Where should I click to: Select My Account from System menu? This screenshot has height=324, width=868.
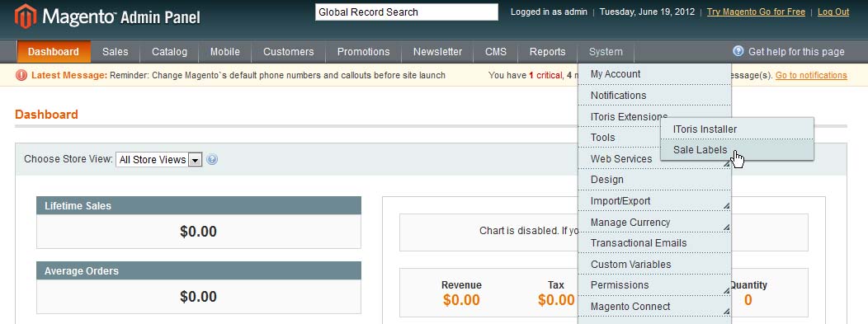click(x=654, y=73)
